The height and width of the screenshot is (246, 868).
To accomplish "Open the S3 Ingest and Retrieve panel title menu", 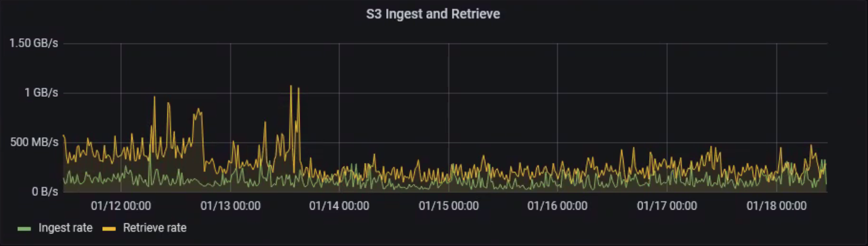I will tap(433, 14).
